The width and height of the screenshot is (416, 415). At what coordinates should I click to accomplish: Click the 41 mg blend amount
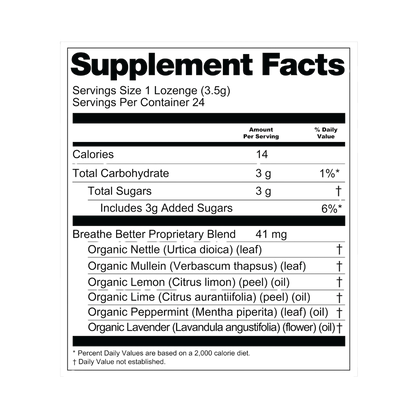tap(271, 234)
